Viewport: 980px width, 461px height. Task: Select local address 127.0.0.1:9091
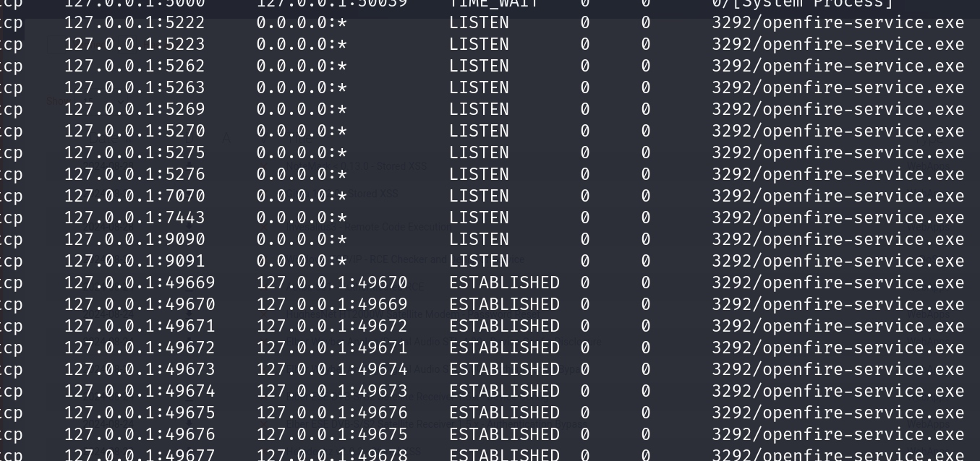(x=135, y=261)
